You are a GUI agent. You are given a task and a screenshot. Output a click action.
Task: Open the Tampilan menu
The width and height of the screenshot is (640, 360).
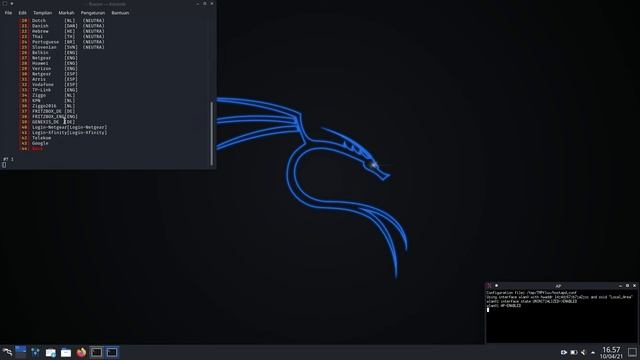tap(42, 13)
